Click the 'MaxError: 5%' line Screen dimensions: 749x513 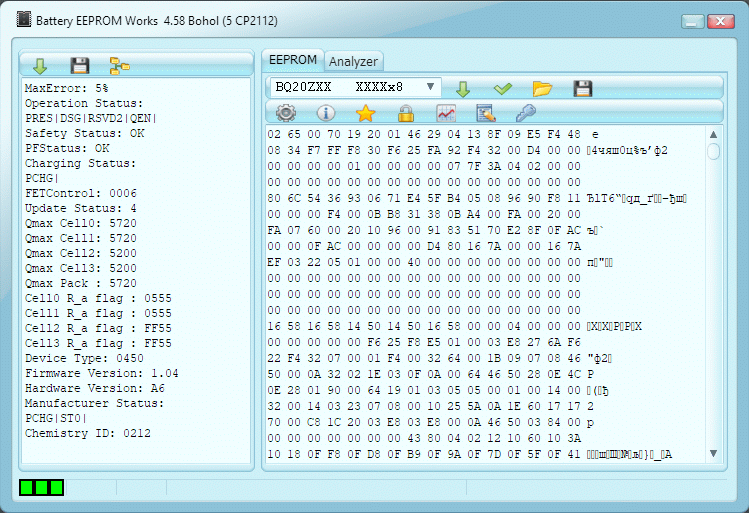pyautogui.click(x=66, y=88)
